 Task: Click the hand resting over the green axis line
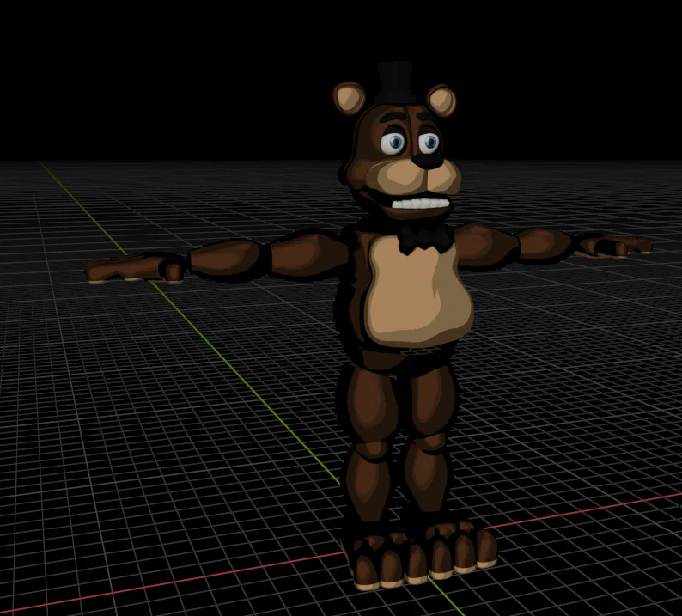(x=136, y=268)
